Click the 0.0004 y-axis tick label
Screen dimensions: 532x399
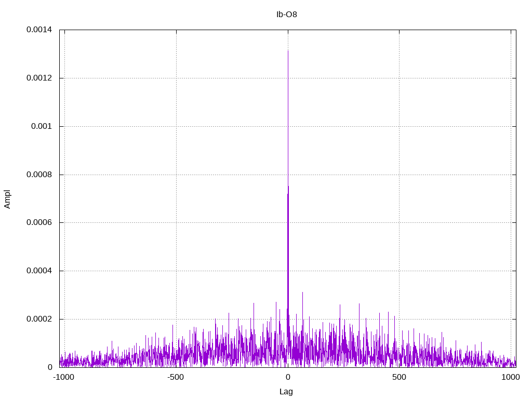tap(39, 271)
